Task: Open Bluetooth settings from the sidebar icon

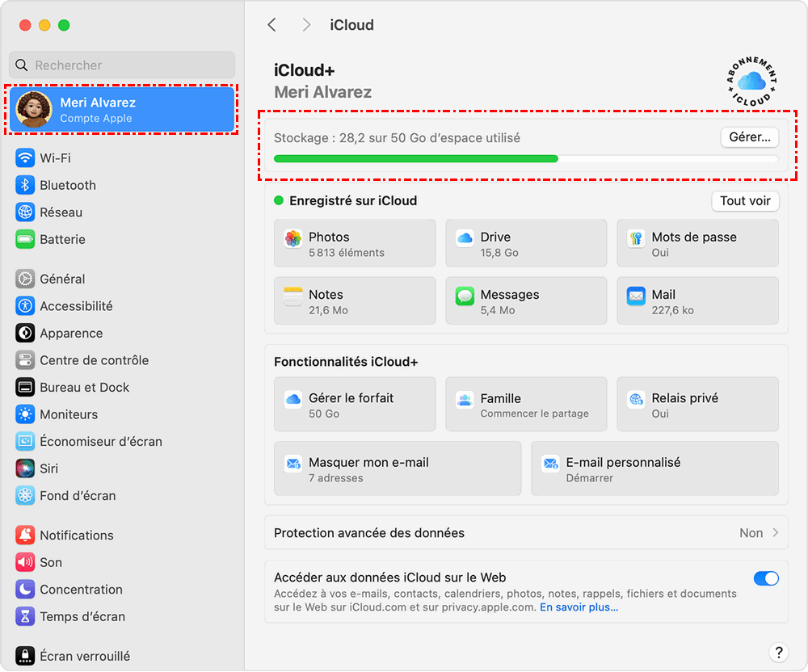Action: (25, 185)
